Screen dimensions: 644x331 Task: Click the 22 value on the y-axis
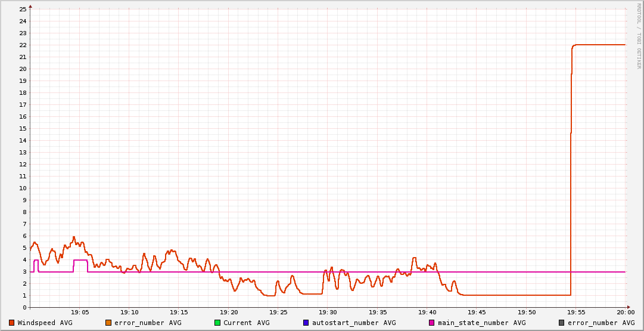(23, 45)
